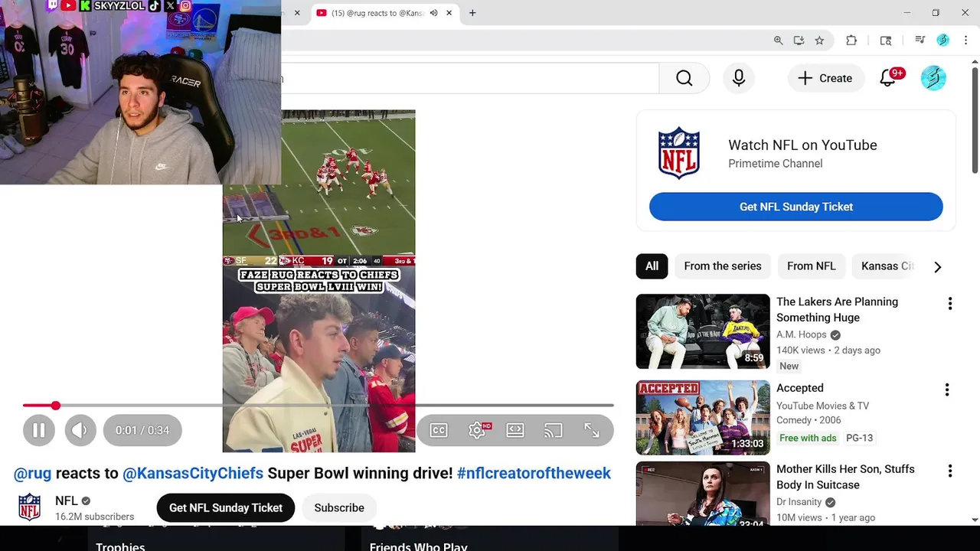Bookmark this page with the star icon
This screenshot has height=551, width=980.
819,41
